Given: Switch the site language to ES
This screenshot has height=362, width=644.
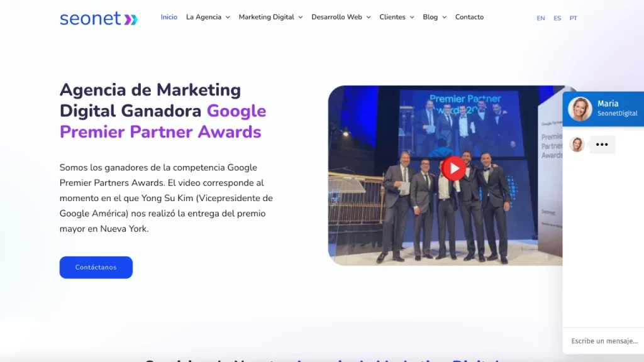Looking at the screenshot, I should (557, 18).
